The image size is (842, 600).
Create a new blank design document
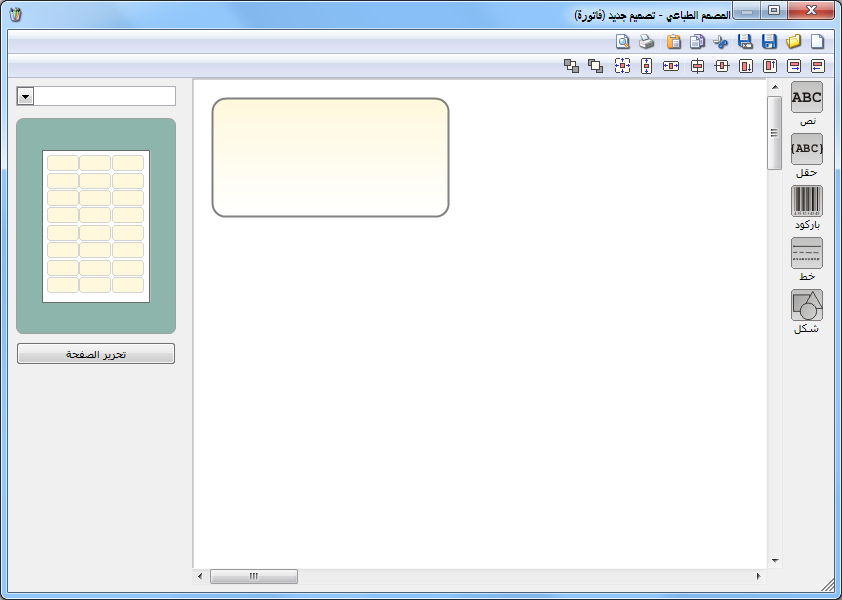pos(817,41)
